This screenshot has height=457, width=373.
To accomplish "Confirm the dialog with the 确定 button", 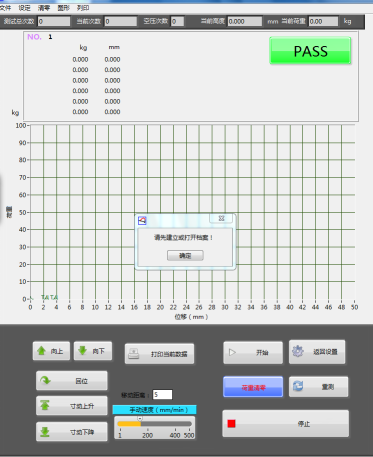I will point(185,256).
